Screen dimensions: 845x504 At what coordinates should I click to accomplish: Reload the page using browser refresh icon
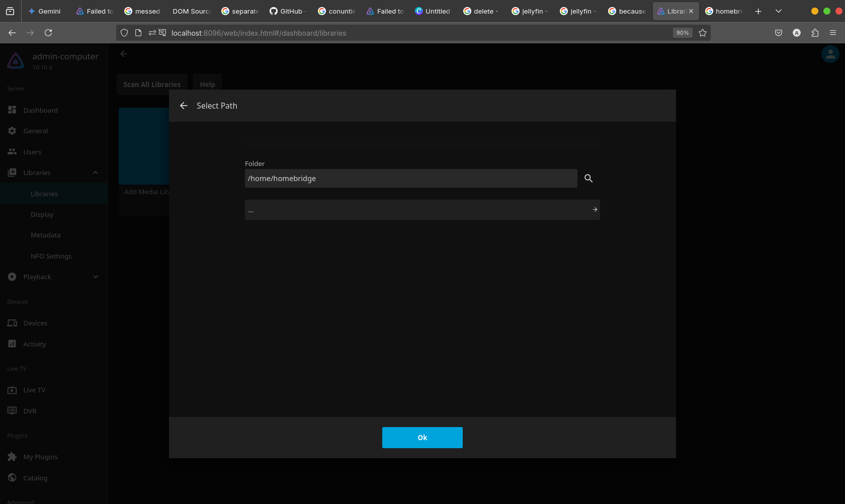click(x=48, y=33)
